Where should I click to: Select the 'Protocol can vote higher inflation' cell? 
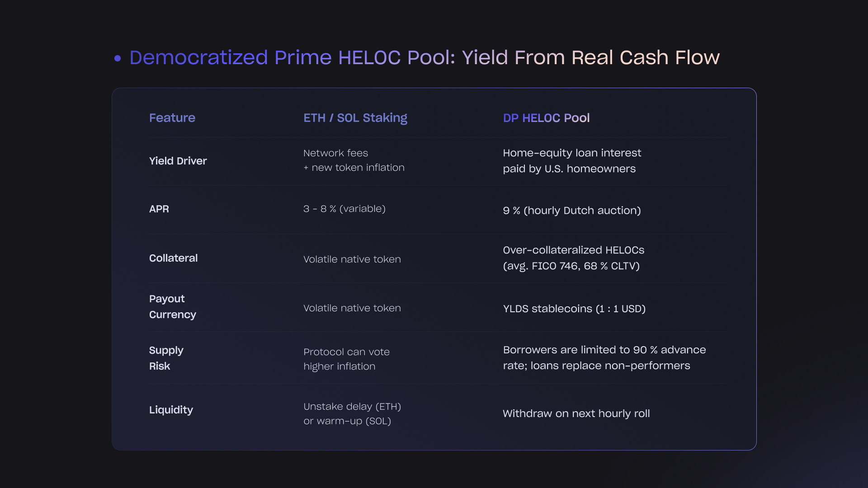click(x=347, y=359)
